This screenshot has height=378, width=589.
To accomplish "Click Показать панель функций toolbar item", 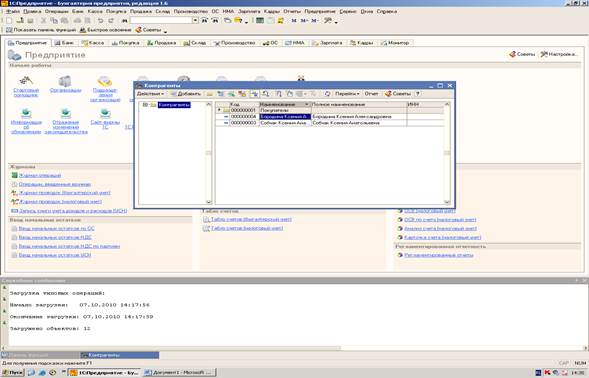I will pyautogui.click(x=41, y=30).
